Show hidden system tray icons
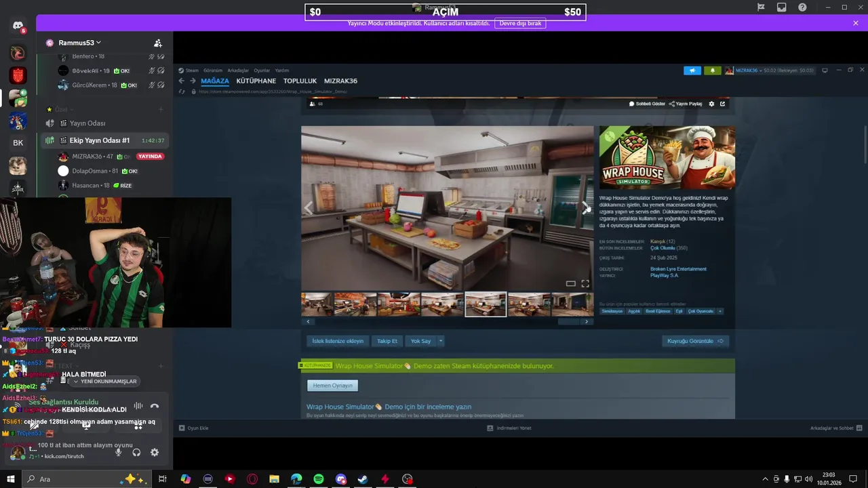The height and width of the screenshot is (488, 868). pyautogui.click(x=766, y=479)
